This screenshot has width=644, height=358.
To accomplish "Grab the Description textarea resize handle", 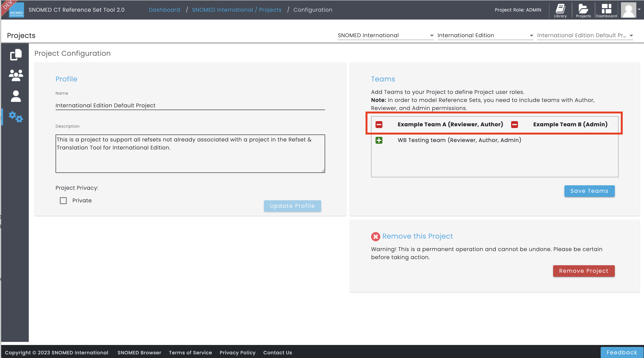I will click(323, 171).
